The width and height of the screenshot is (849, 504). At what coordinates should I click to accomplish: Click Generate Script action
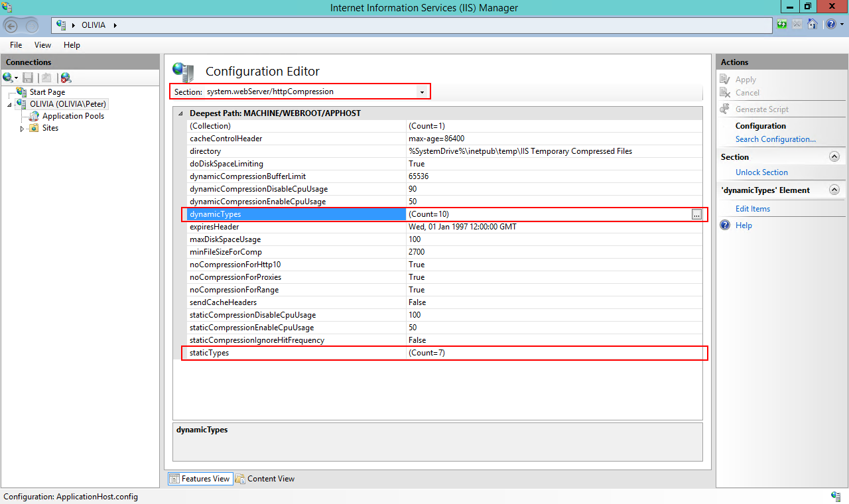pos(762,109)
